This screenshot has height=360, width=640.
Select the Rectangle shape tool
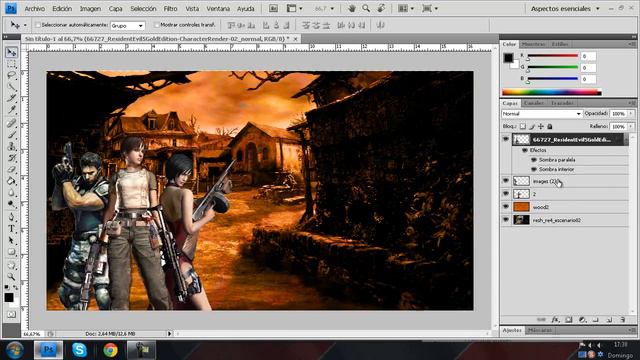(x=11, y=251)
